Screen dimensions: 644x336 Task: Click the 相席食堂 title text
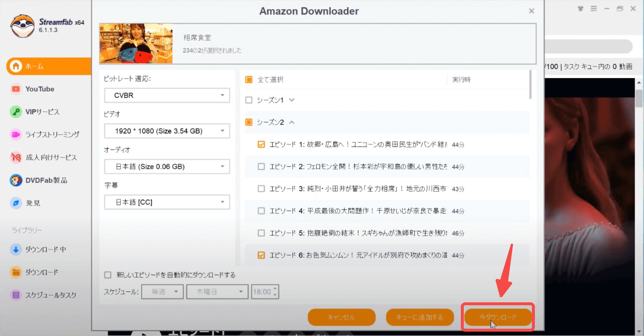(197, 37)
